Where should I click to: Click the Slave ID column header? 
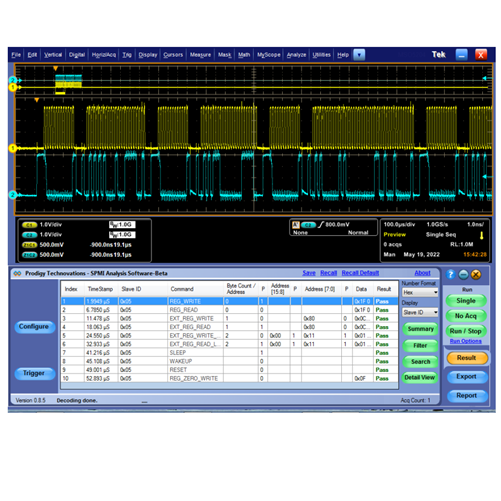tap(143, 289)
